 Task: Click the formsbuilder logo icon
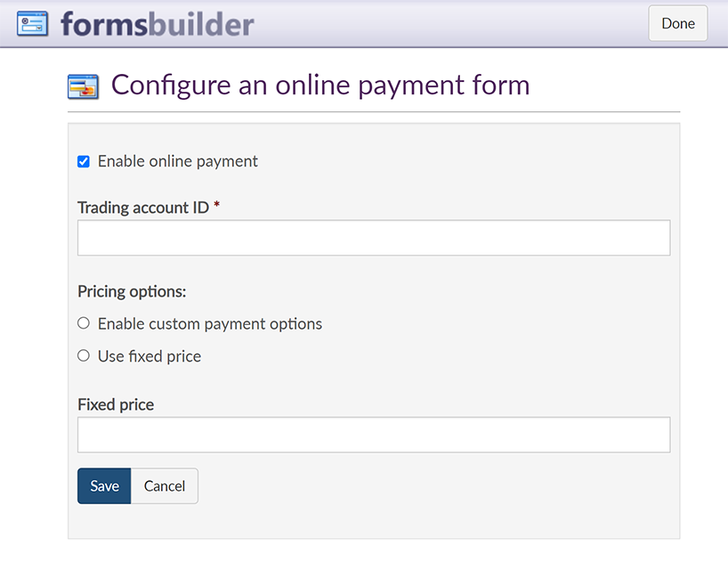[x=33, y=24]
